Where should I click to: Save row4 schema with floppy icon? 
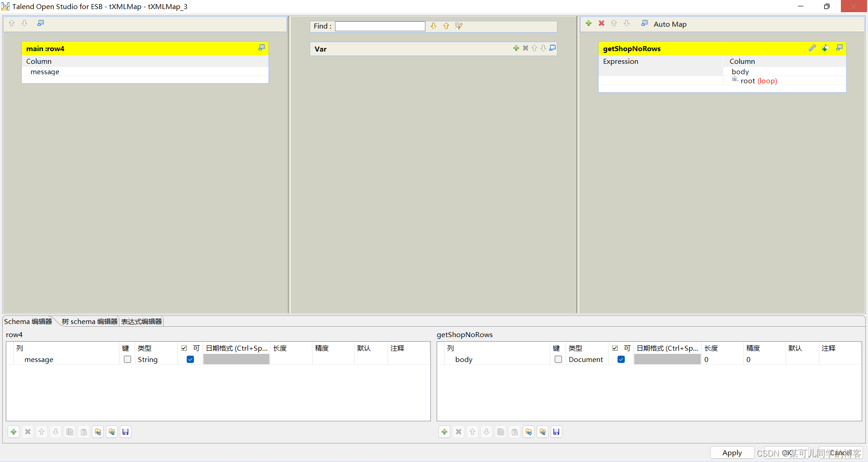pyautogui.click(x=126, y=432)
